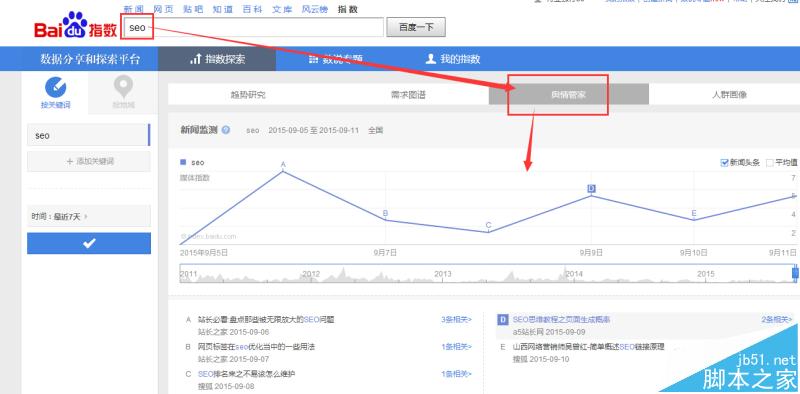
Task: Open headline B about seo优化 网页标签
Action: (x=257, y=347)
